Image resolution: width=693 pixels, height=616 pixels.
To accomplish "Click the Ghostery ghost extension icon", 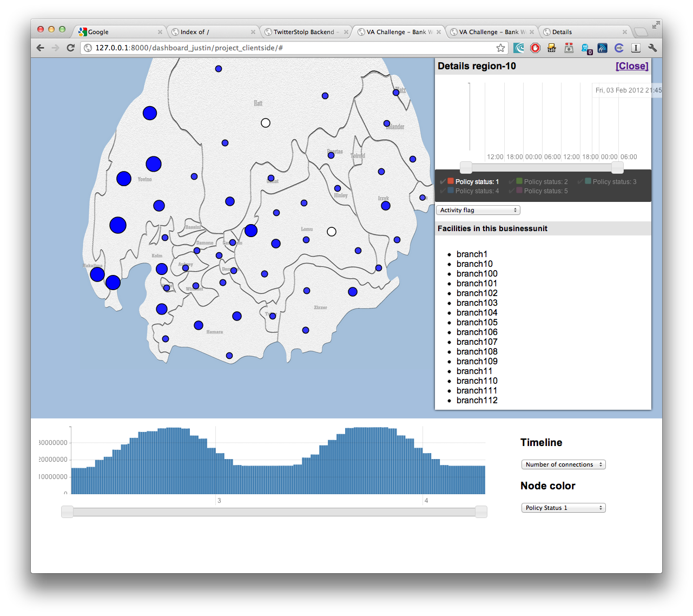I will coord(586,48).
